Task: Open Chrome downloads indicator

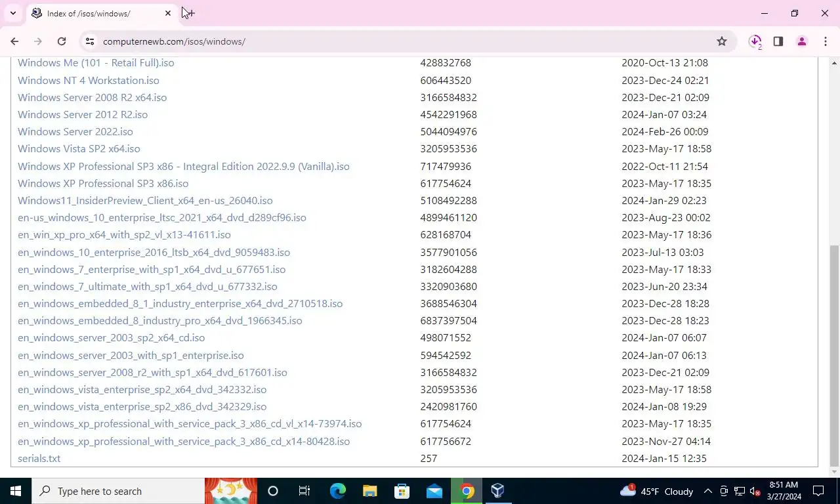Action: pyautogui.click(x=755, y=41)
